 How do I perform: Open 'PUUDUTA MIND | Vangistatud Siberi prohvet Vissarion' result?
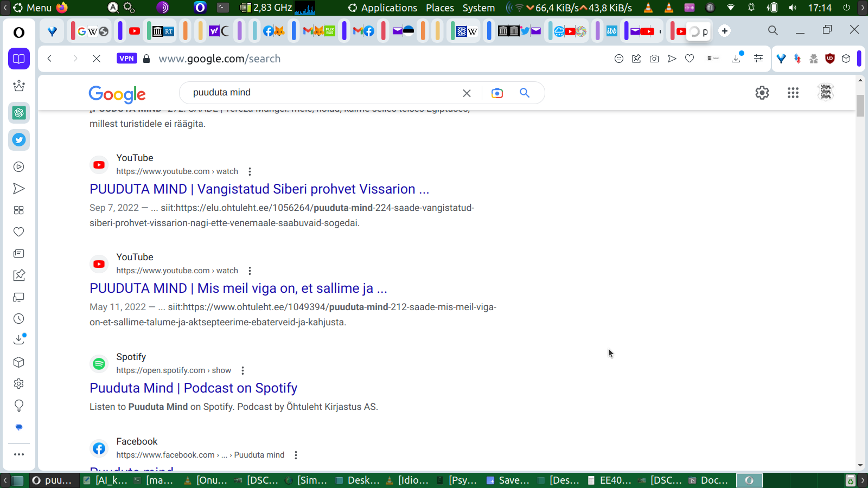pos(259,189)
